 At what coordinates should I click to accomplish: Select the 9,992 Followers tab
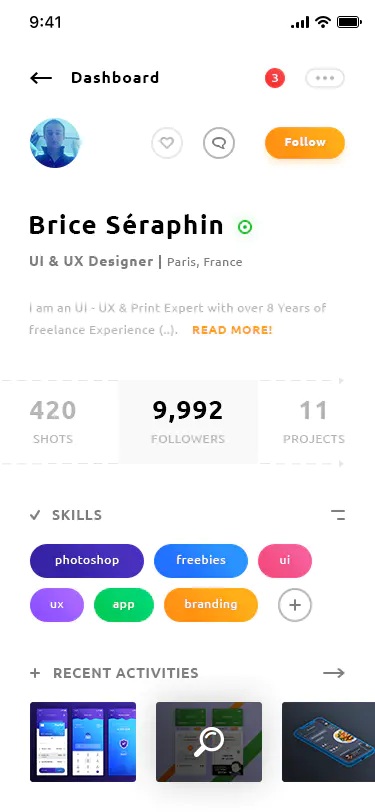coord(188,422)
